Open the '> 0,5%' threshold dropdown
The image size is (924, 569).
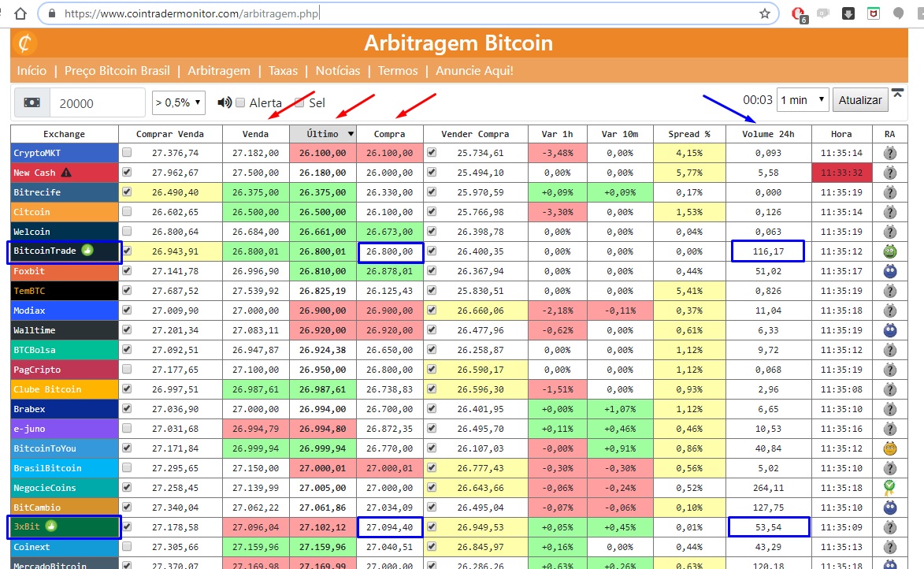coord(179,102)
